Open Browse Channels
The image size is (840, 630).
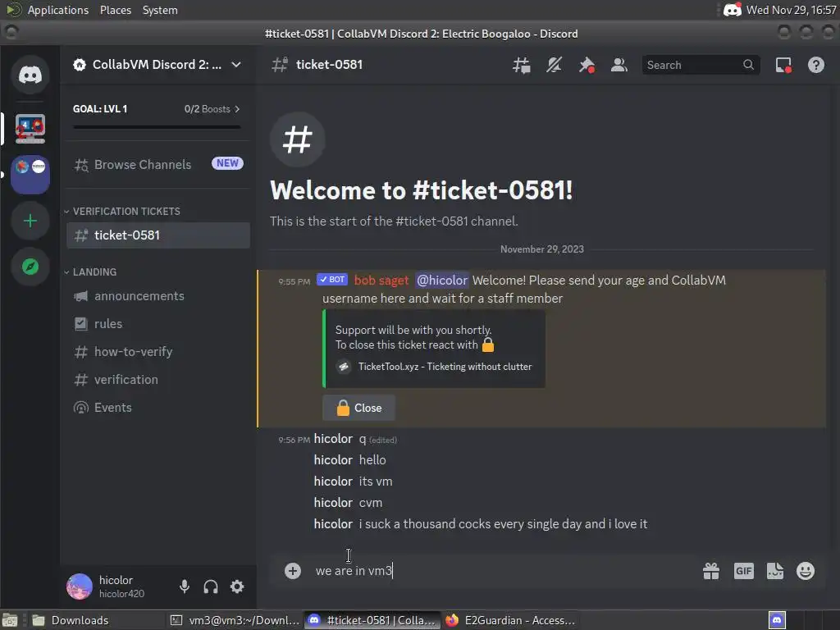point(158,164)
